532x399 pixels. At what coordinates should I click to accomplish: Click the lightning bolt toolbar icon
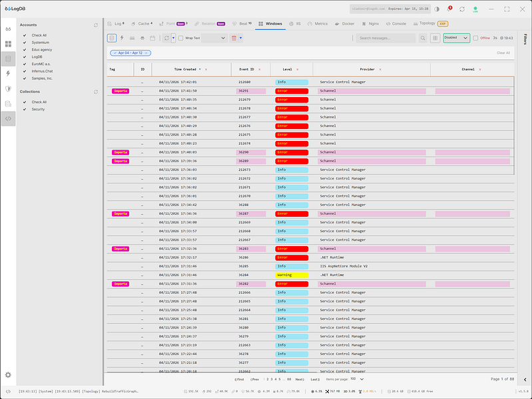[x=122, y=38]
